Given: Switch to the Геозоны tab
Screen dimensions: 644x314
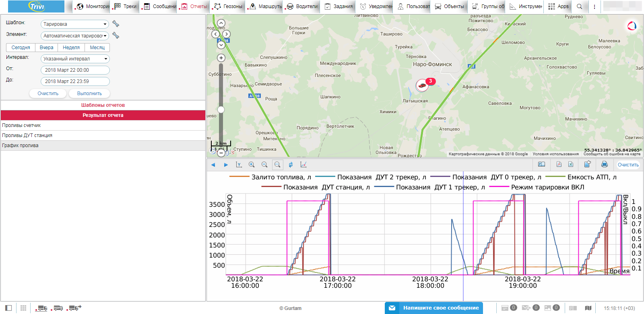Looking at the screenshot, I should pyautogui.click(x=229, y=6).
